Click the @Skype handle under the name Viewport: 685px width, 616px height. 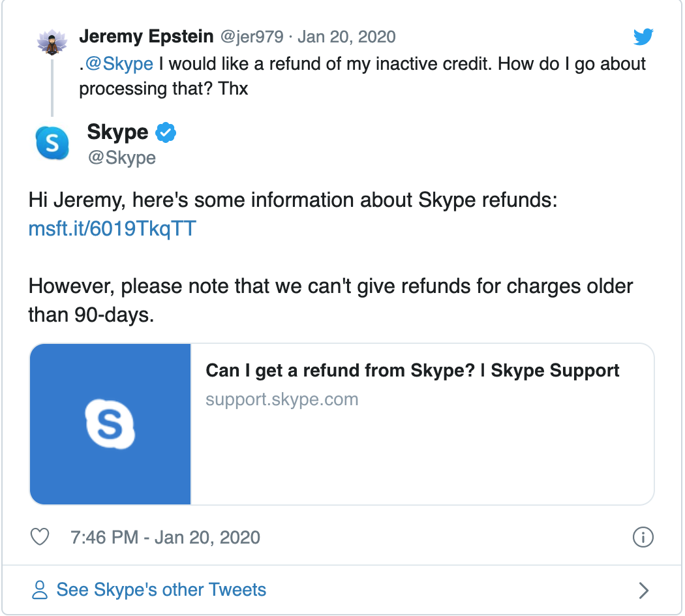click(121, 158)
